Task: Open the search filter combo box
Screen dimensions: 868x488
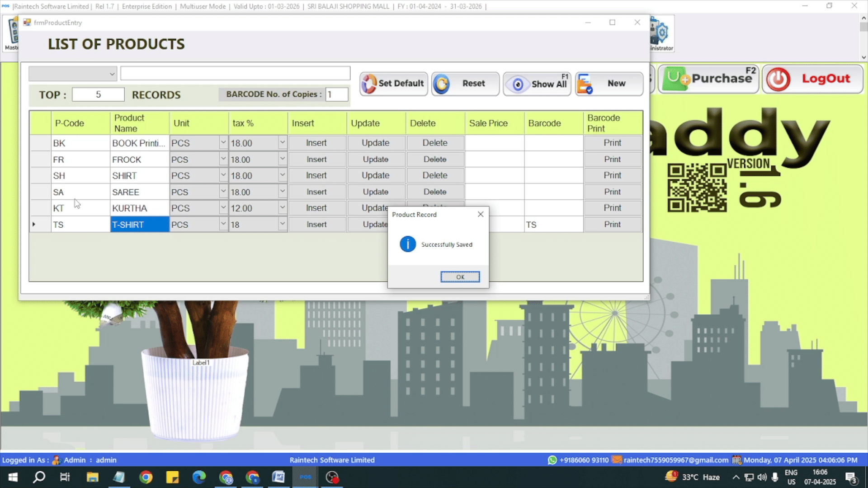Action: click(x=72, y=74)
